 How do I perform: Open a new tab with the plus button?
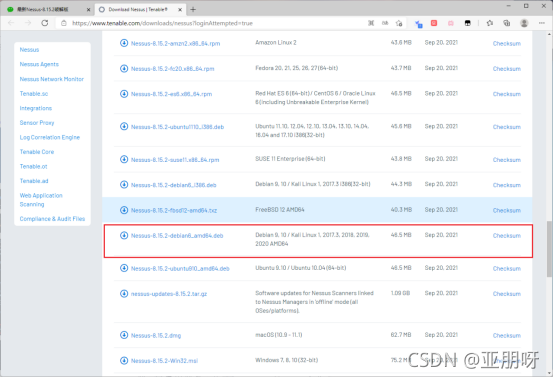click(193, 10)
